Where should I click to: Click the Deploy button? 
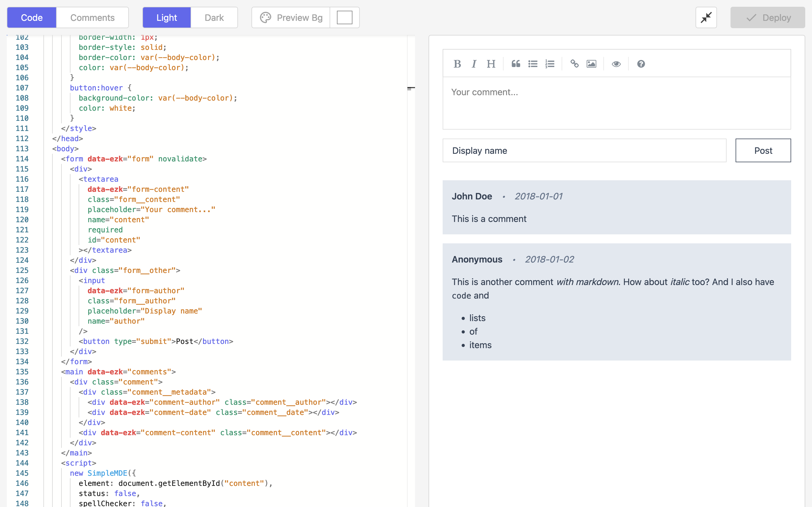pos(767,17)
